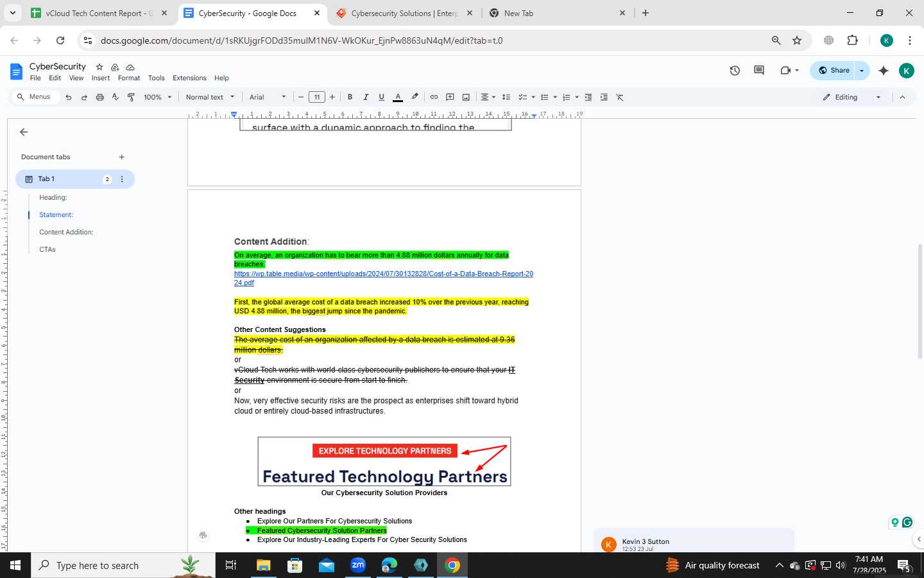Open the Insert menu
Image resolution: width=924 pixels, height=578 pixels.
[101, 78]
